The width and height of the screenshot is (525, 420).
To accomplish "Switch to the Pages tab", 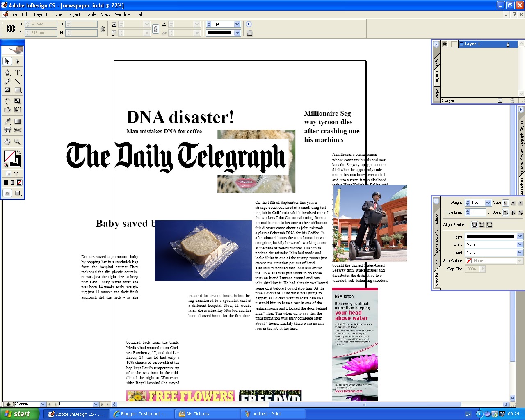I will pyautogui.click(x=437, y=94).
